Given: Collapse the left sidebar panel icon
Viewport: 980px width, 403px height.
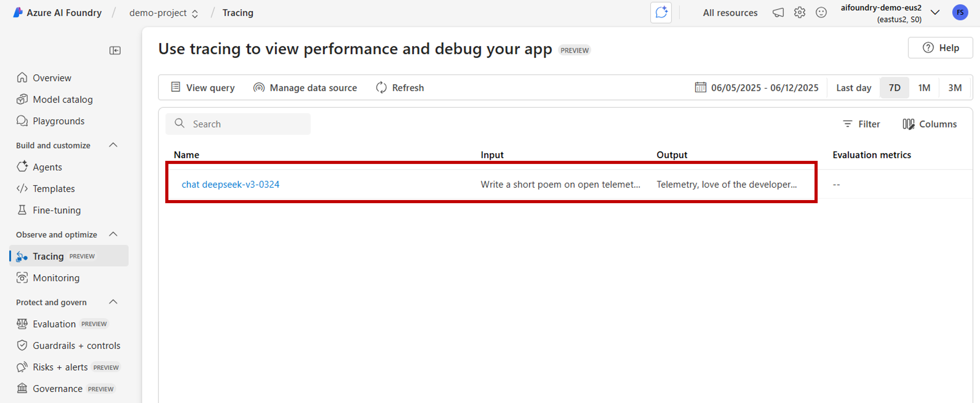Looking at the screenshot, I should (115, 51).
